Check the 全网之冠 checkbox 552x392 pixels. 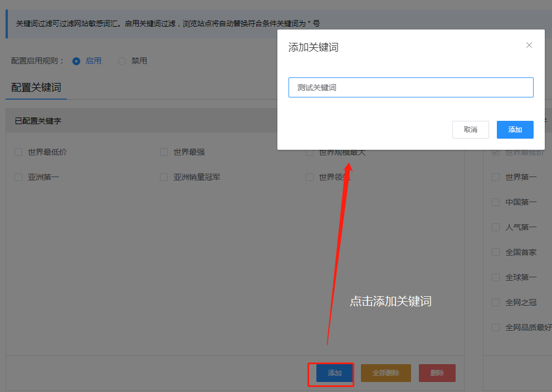tap(496, 302)
